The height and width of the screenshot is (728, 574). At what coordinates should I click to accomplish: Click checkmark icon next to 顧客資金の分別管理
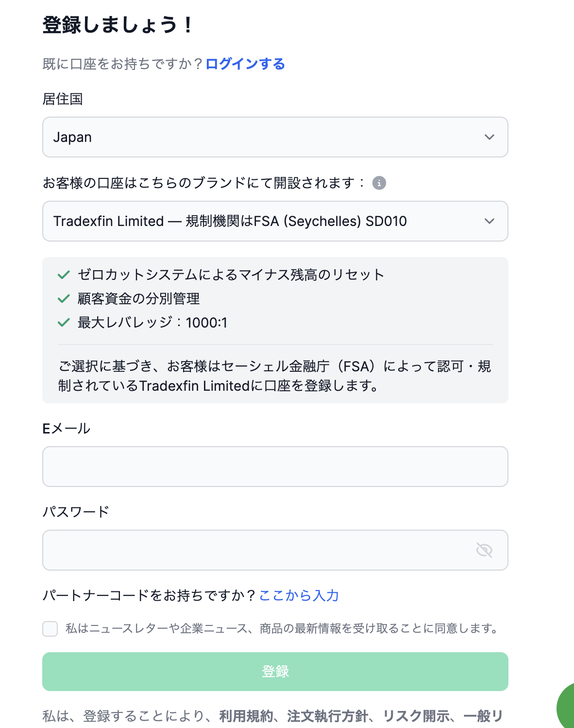click(x=64, y=299)
